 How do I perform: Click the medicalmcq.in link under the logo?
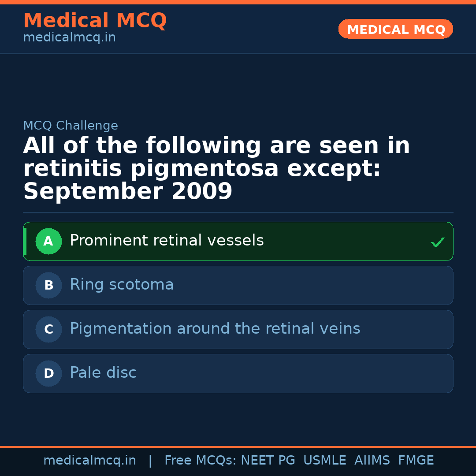tap(69, 37)
